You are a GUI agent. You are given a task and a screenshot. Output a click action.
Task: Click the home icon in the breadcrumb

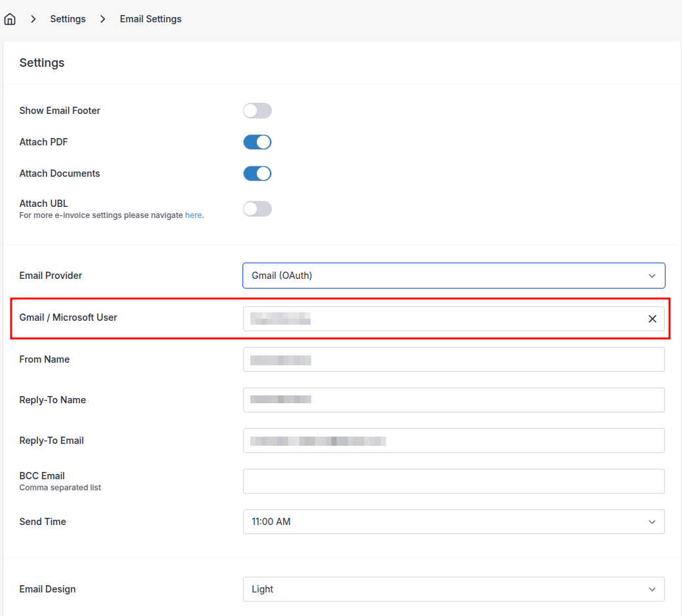(x=10, y=18)
